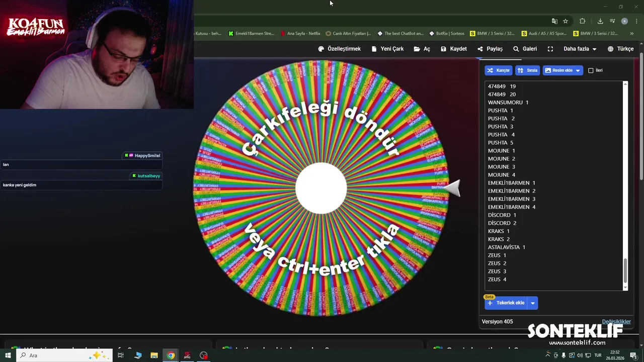The image size is (644, 362).
Task: Open the Chrome profile avatar
Action: point(624,21)
